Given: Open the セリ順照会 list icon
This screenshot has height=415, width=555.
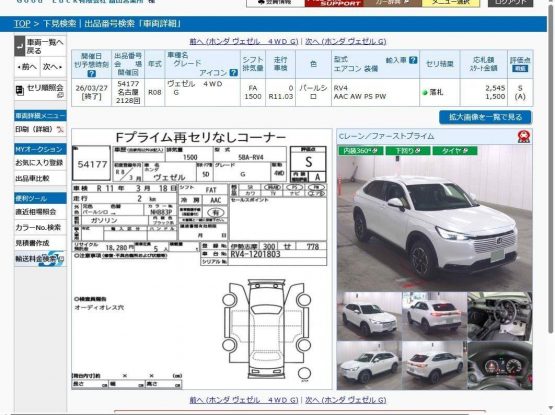Looking at the screenshot, I should click(20, 90).
